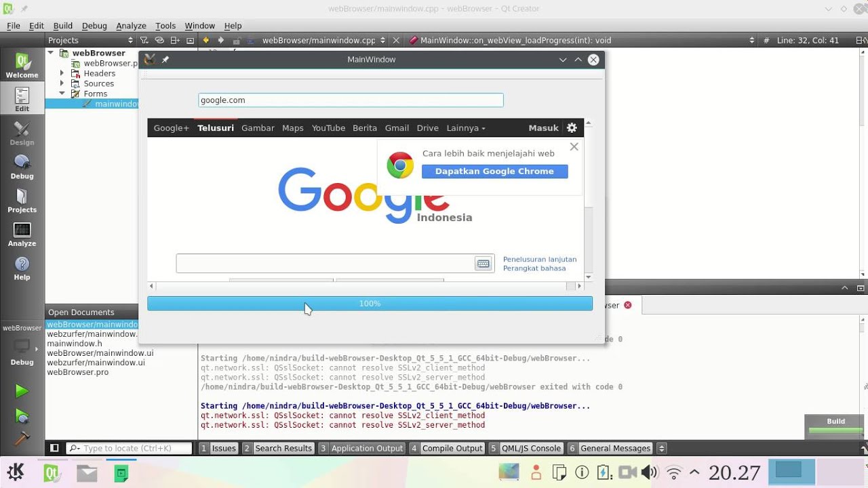Open the Design mode
This screenshot has width=868, height=488.
(22, 134)
